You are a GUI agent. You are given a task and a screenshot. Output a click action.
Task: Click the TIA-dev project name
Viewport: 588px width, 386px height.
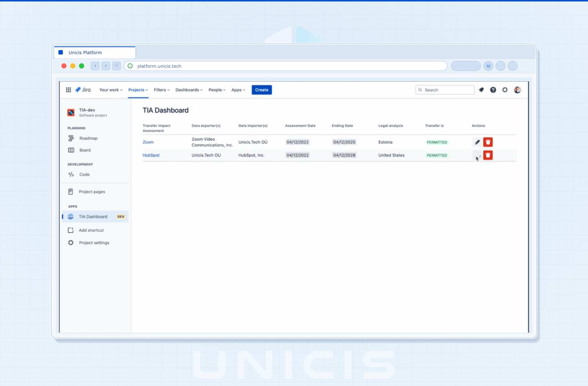(87, 110)
